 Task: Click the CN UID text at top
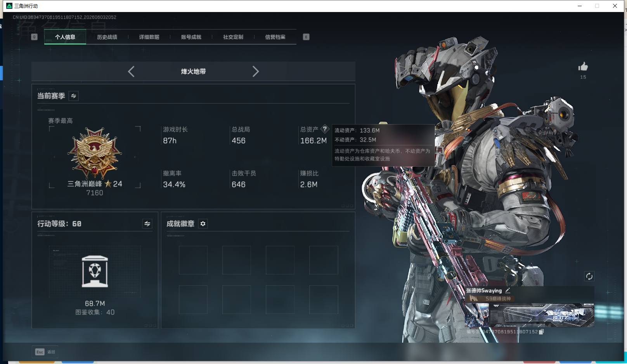coord(64,17)
